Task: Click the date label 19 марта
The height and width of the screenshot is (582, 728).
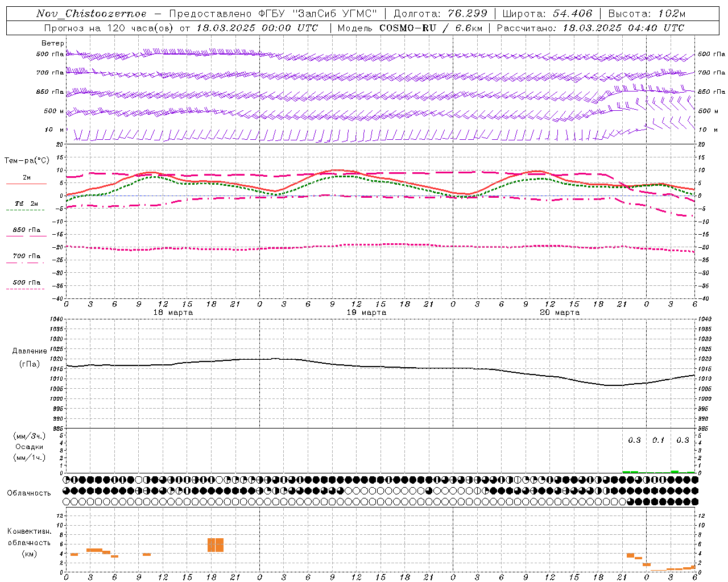Action: coord(366,313)
